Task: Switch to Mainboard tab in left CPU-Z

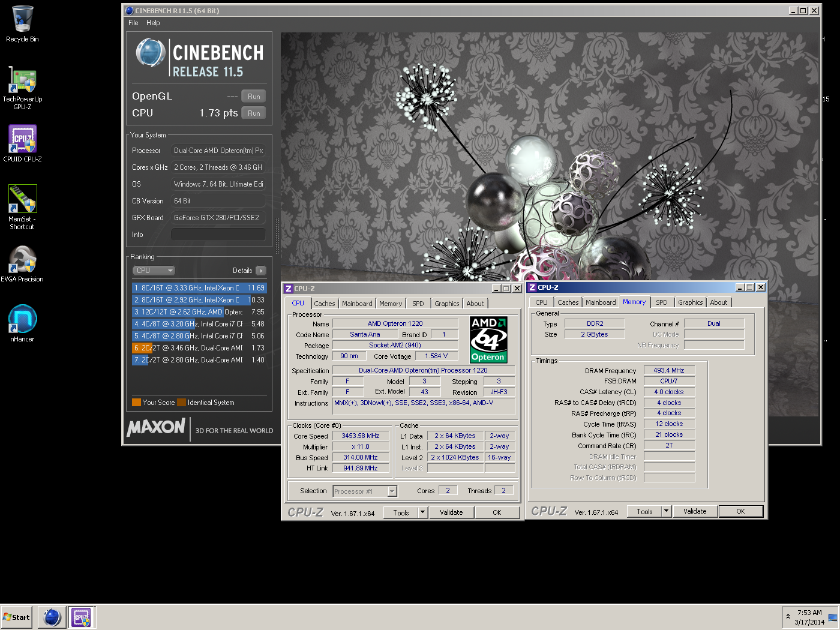Action: 357,304
